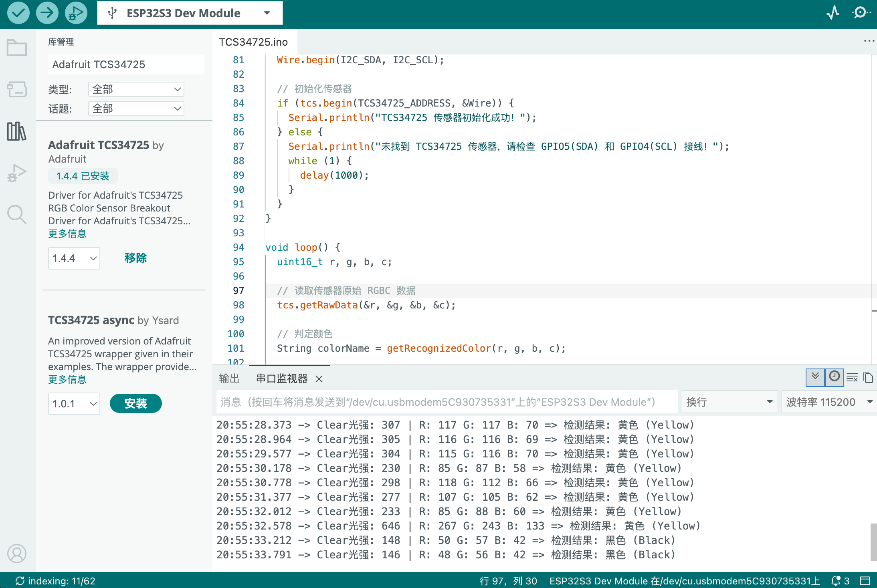Open the Library Manager books icon
The width and height of the screenshot is (877, 588).
[x=17, y=131]
